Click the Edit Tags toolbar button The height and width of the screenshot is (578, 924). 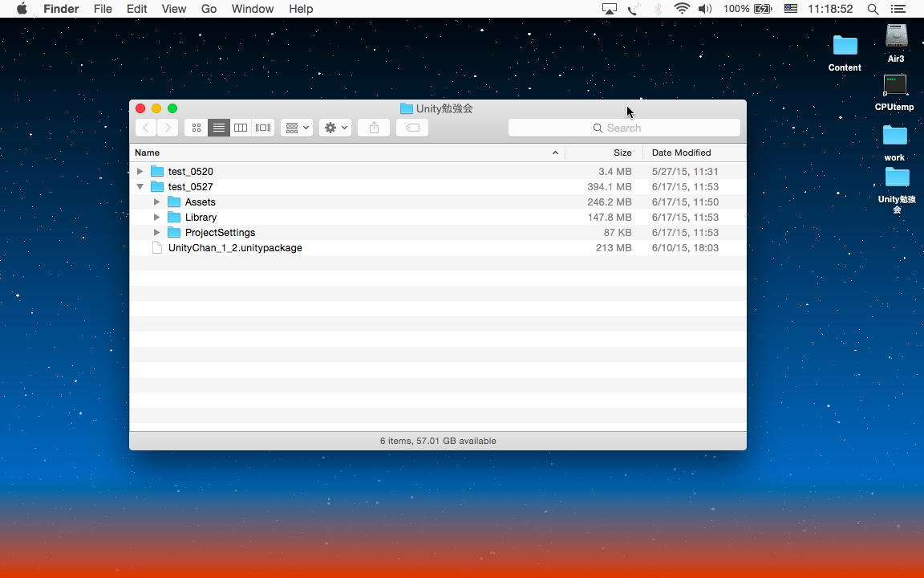click(412, 128)
